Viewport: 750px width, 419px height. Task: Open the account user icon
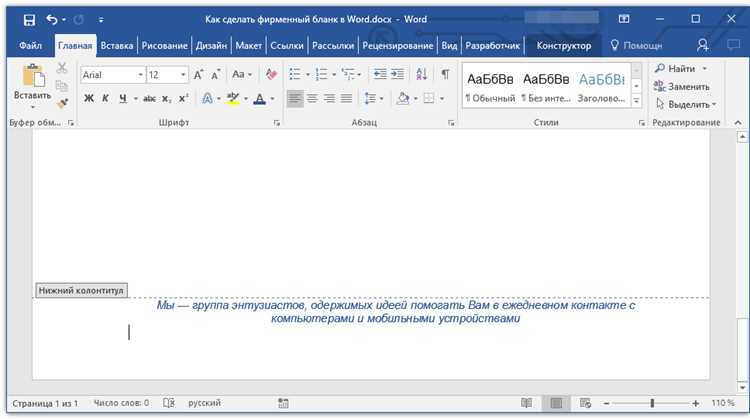pos(703,45)
